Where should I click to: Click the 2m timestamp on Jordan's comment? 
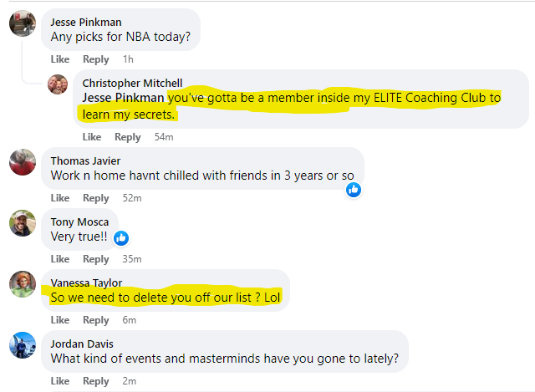coord(130,381)
